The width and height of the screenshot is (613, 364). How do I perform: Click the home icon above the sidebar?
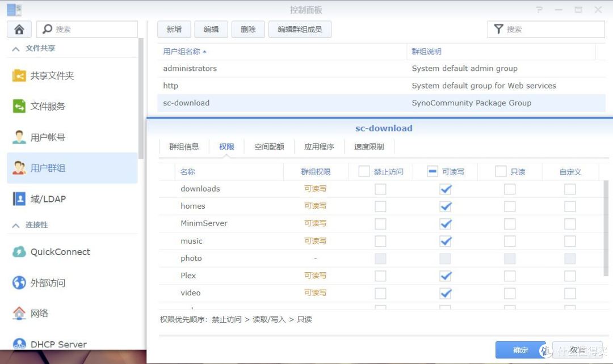tap(19, 29)
